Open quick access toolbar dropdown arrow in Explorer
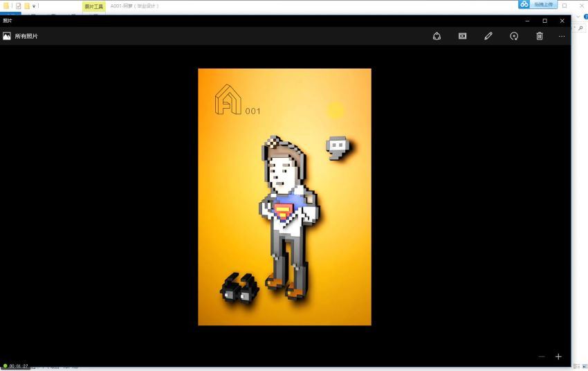588x371 pixels. [34, 6]
